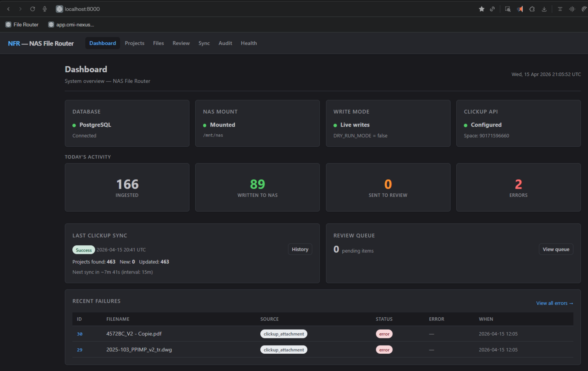The image size is (588, 371).
Task: Open the app.cmi-nexus bookmark
Action: pos(71,25)
